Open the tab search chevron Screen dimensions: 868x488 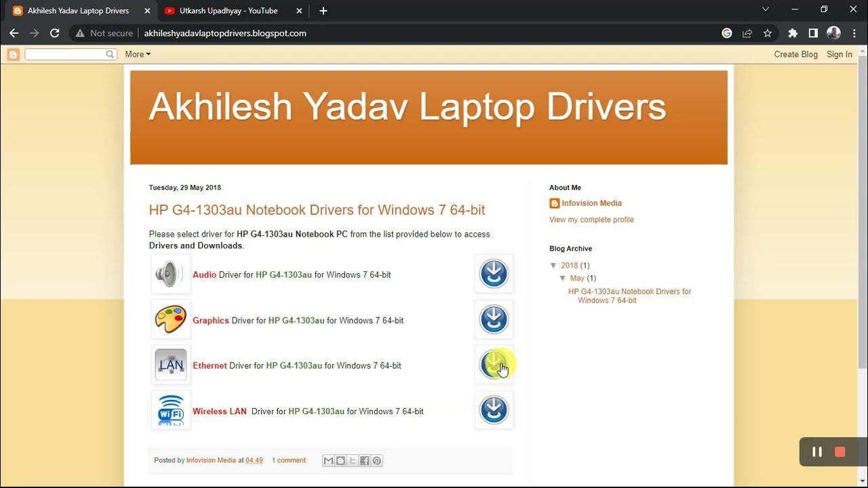click(x=766, y=9)
